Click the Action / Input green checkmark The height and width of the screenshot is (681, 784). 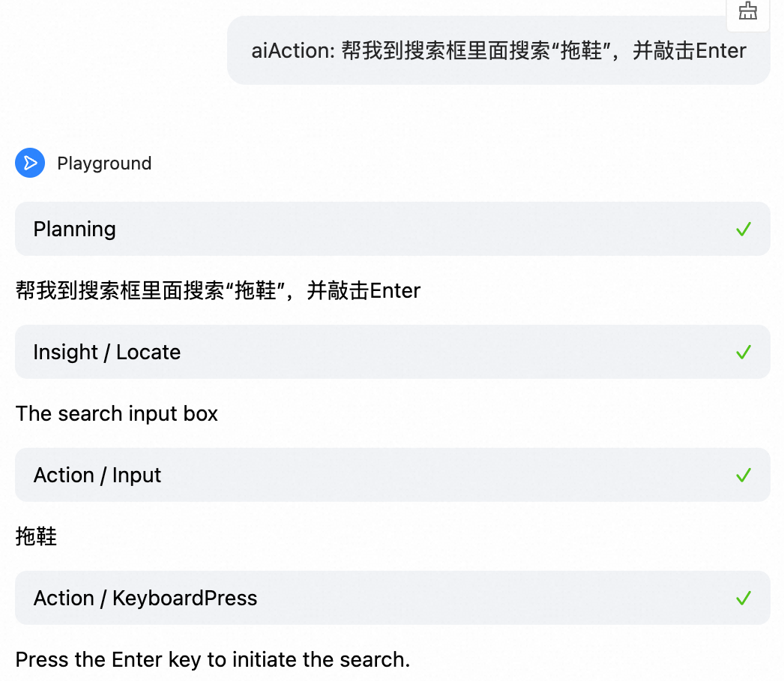click(743, 475)
